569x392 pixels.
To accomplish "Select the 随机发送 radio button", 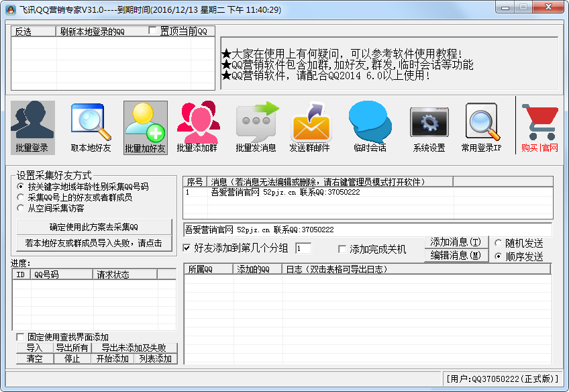I will coord(499,242).
